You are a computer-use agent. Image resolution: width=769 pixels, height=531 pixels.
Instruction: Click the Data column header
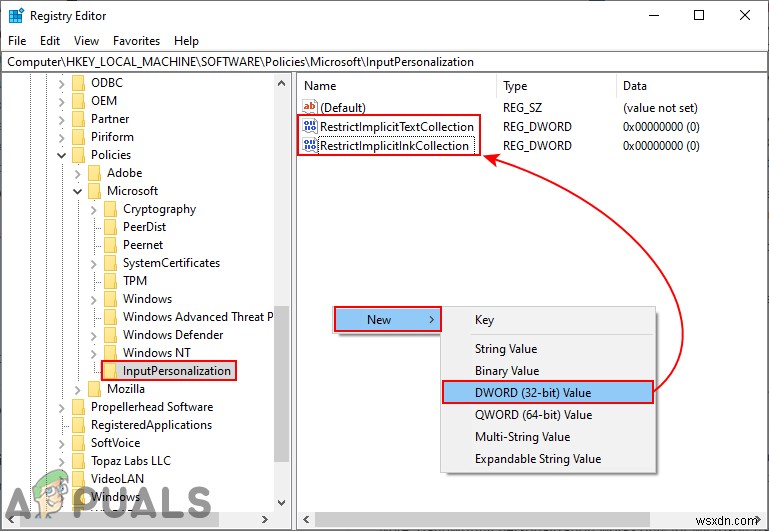pyautogui.click(x=692, y=86)
